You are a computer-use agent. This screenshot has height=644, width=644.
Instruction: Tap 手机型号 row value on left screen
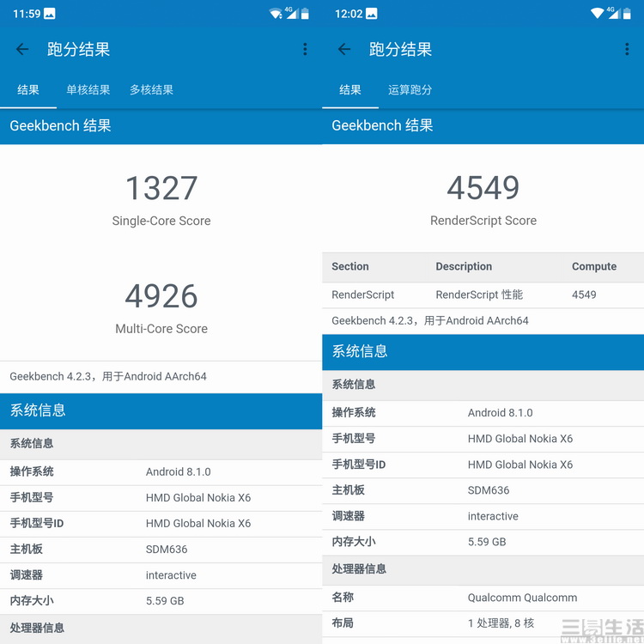tap(198, 498)
